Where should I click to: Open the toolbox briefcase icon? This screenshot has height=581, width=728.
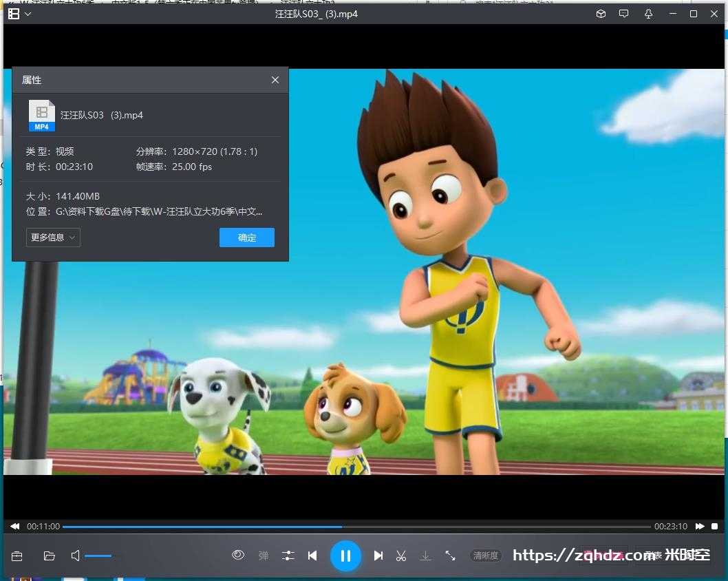click(x=17, y=556)
